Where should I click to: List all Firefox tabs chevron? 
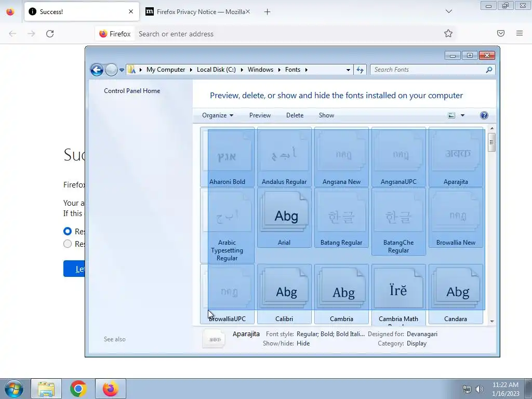click(x=449, y=11)
